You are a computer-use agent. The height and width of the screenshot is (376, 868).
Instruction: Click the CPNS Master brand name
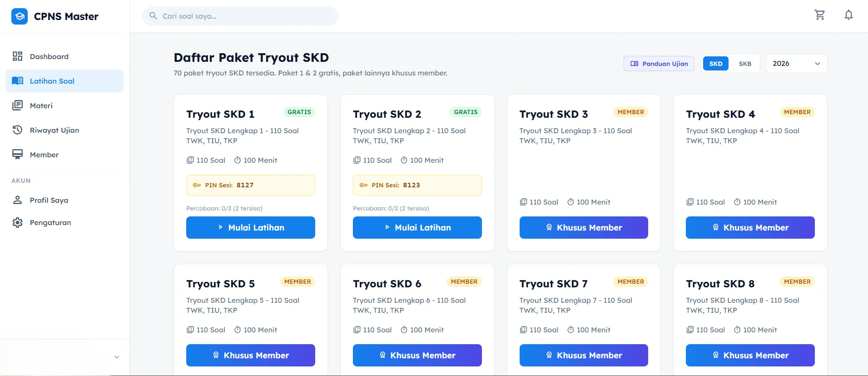coord(66,16)
